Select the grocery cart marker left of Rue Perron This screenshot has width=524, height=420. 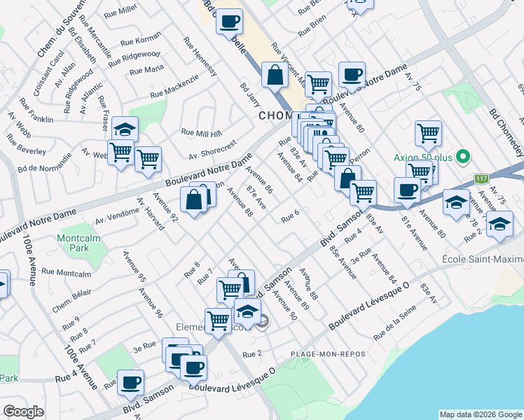pyautogui.click(x=336, y=160)
